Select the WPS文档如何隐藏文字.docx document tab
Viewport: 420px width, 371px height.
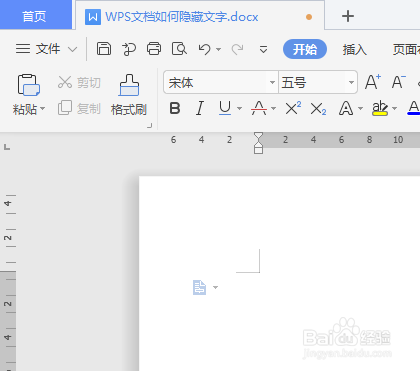(x=200, y=16)
